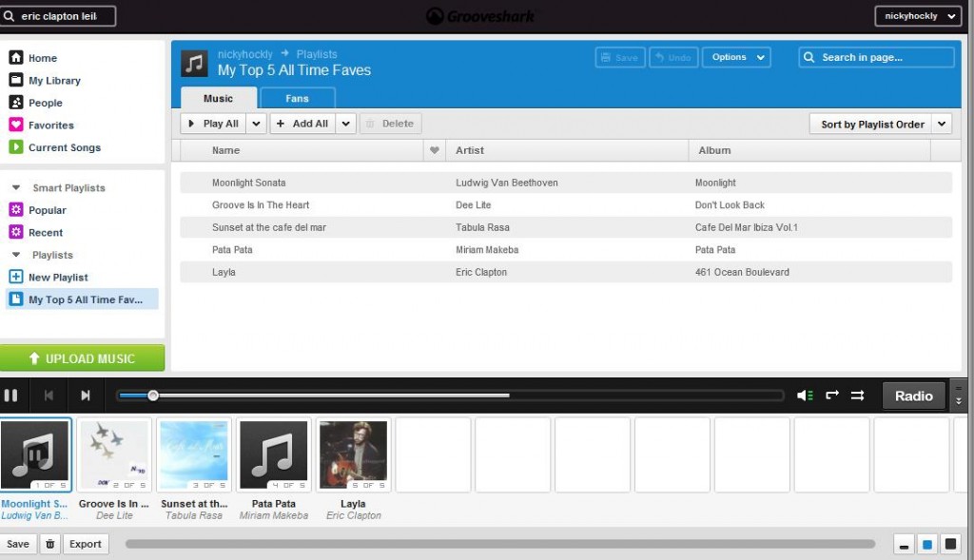
Task: Create a New Playlist
Action: tap(49, 277)
